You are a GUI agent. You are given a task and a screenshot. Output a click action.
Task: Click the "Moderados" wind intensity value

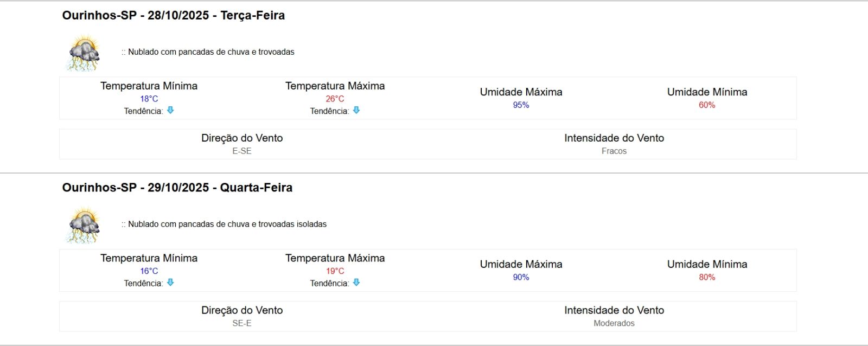coord(614,323)
